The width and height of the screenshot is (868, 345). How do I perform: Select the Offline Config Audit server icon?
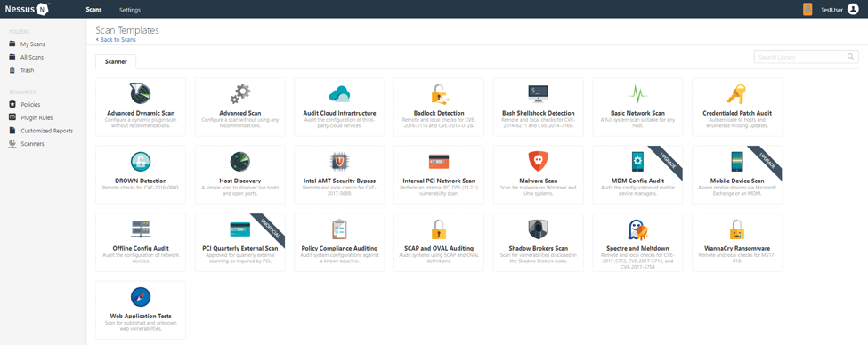coord(141,229)
